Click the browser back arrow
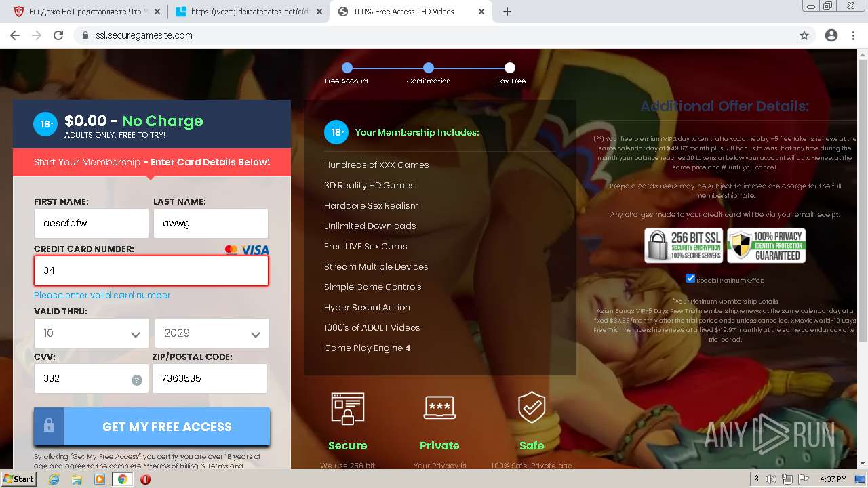The image size is (868, 488). pyautogui.click(x=15, y=35)
